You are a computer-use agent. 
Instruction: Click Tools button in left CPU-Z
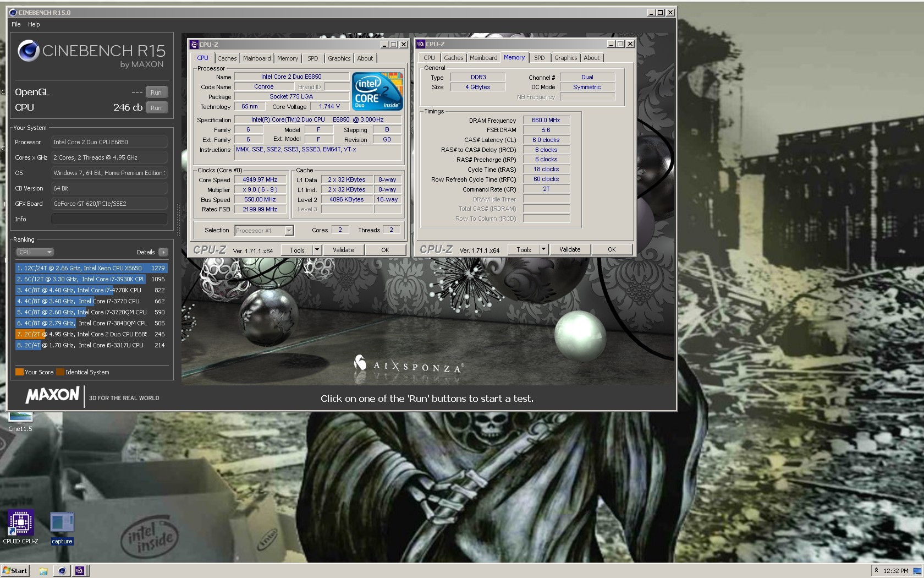tap(297, 250)
